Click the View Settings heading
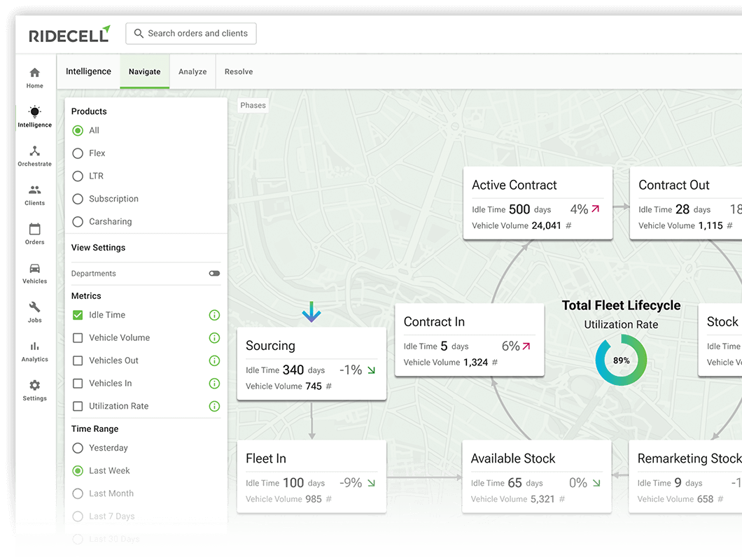Image resolution: width=742 pixels, height=560 pixels. point(98,248)
